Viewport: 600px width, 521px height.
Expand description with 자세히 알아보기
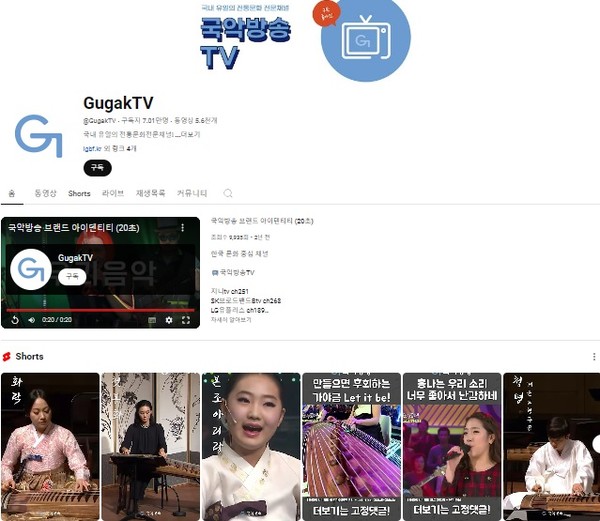pos(231,320)
